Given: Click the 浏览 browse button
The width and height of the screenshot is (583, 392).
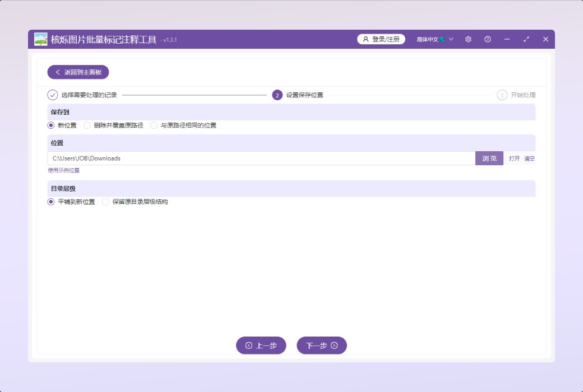Looking at the screenshot, I should coord(489,158).
